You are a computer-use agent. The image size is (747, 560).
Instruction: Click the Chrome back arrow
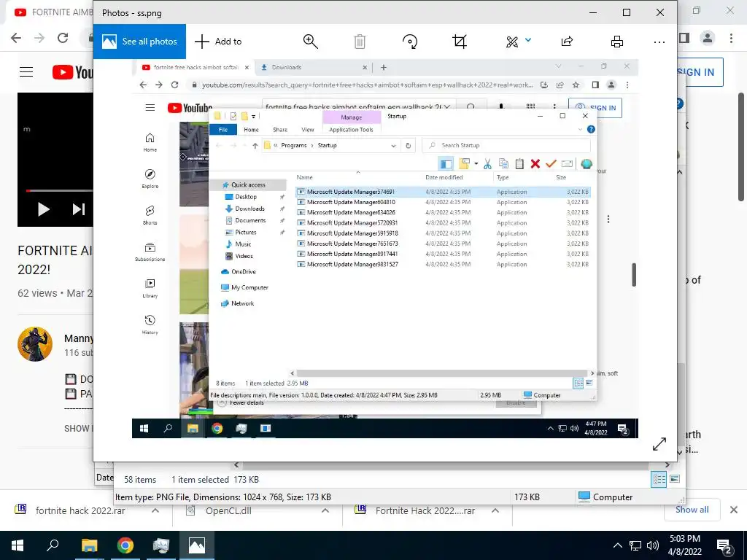(16, 38)
